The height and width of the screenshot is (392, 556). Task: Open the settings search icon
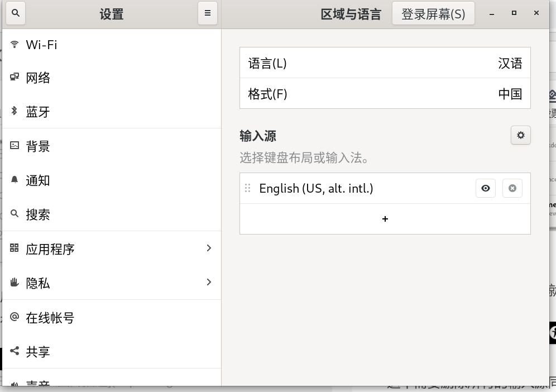tap(15, 13)
